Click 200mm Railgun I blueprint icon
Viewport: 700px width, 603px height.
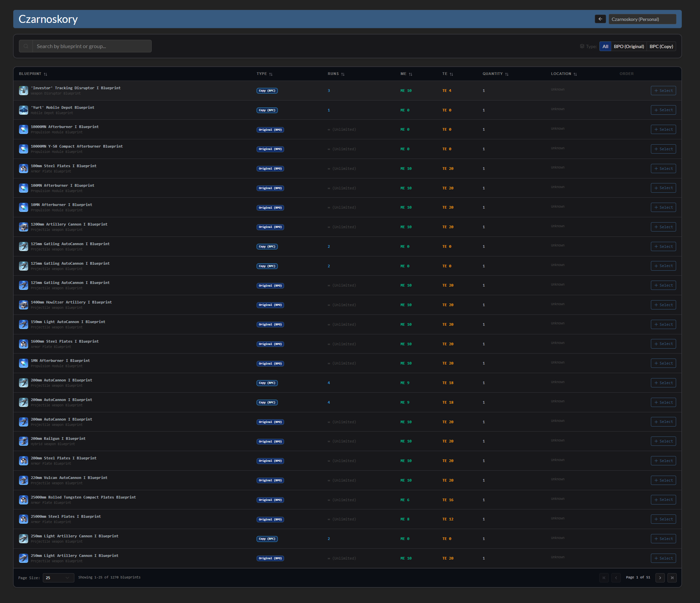(24, 441)
